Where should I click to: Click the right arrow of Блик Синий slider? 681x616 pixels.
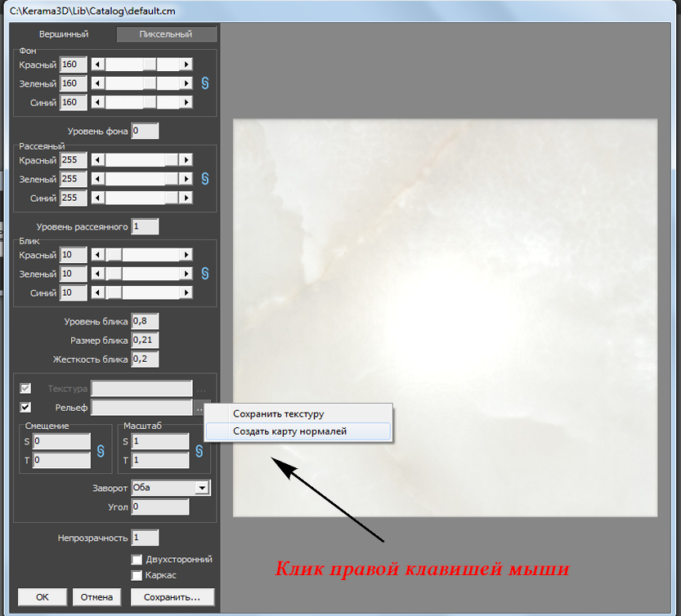pos(186,292)
